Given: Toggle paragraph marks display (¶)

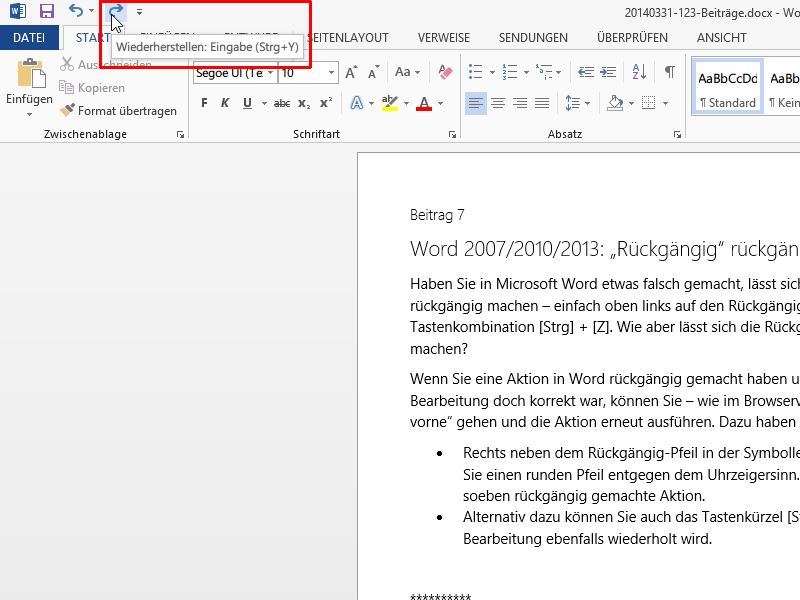Looking at the screenshot, I should tap(670, 72).
